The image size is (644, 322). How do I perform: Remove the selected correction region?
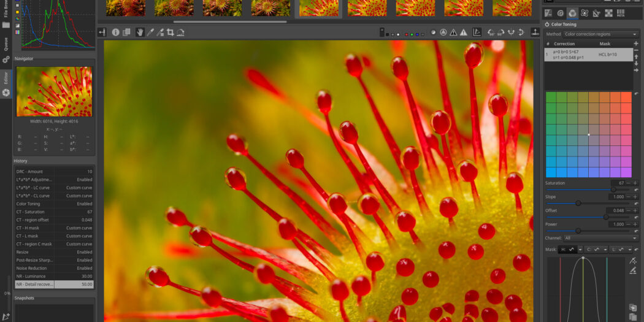pos(636,50)
